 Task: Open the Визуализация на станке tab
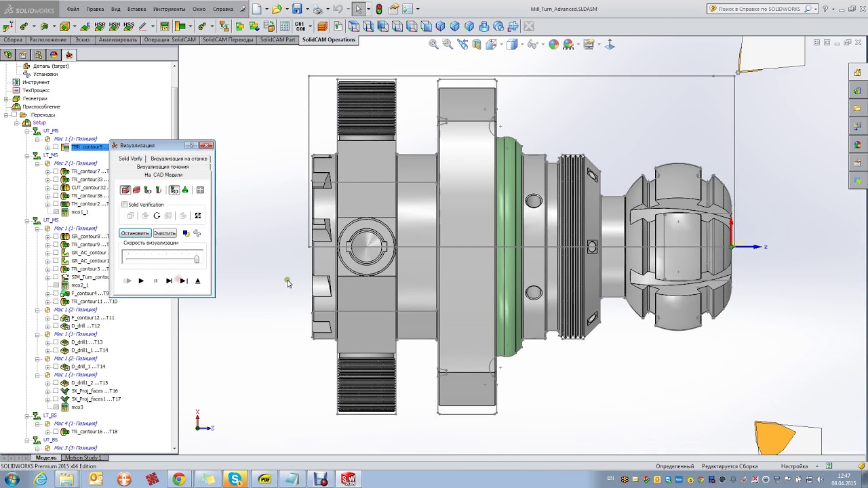pyautogui.click(x=179, y=159)
